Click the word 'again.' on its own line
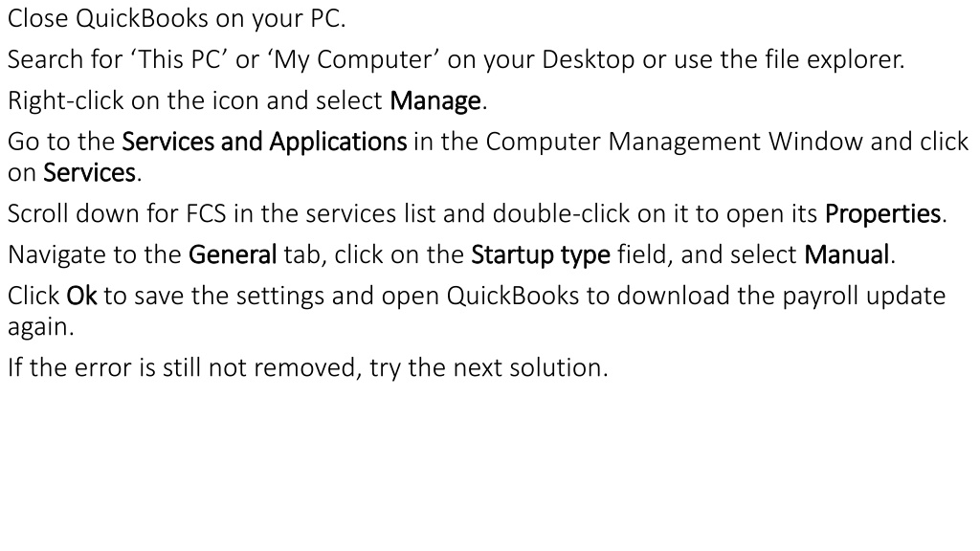The height and width of the screenshot is (551, 980). 40,327
